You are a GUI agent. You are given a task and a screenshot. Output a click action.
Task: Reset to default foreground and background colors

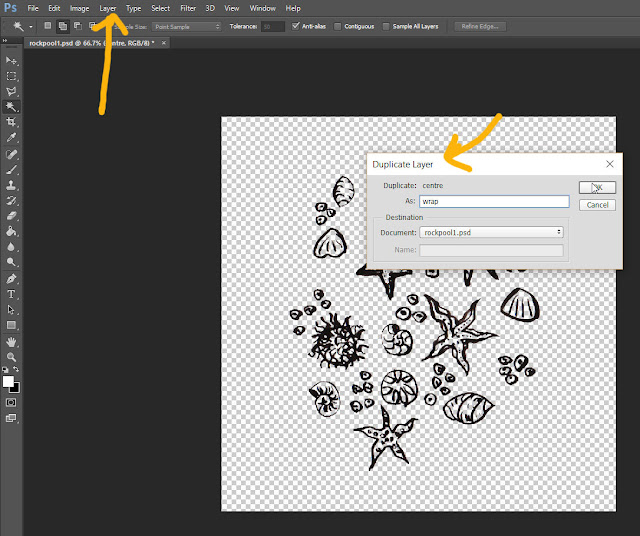coord(5,369)
